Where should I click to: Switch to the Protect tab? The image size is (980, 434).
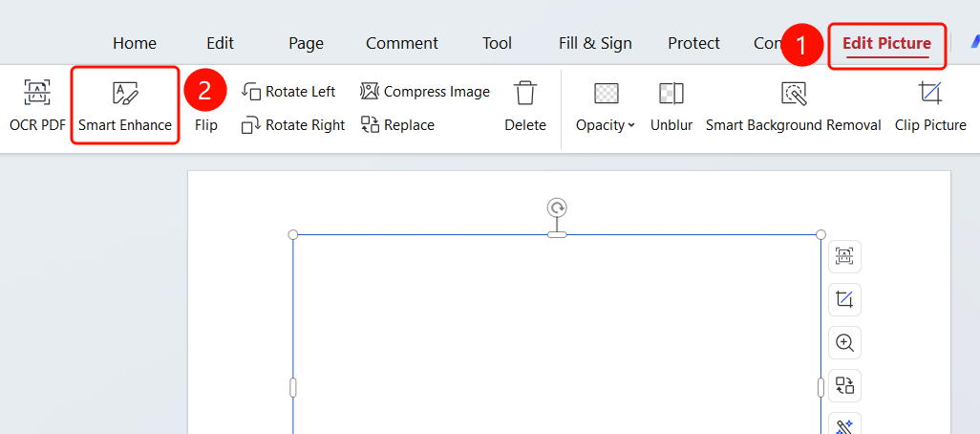693,43
